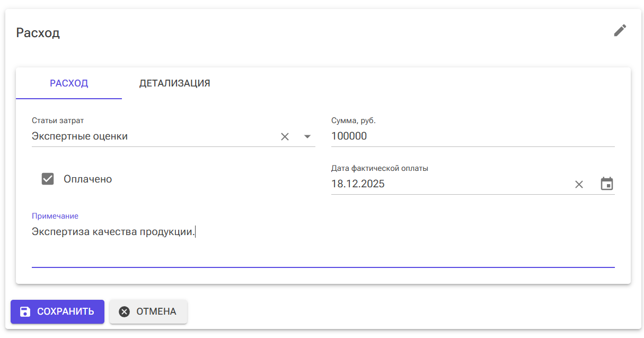Switch to the ДЕТАЛИЗАЦИЯ tab
The height and width of the screenshot is (338, 644).
click(175, 83)
